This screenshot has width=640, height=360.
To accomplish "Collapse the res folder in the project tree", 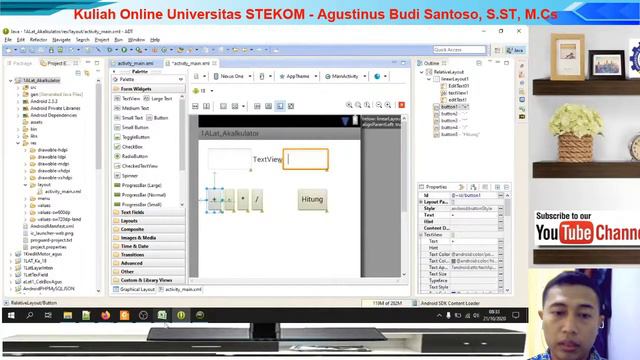I will pyautogui.click(x=18, y=143).
